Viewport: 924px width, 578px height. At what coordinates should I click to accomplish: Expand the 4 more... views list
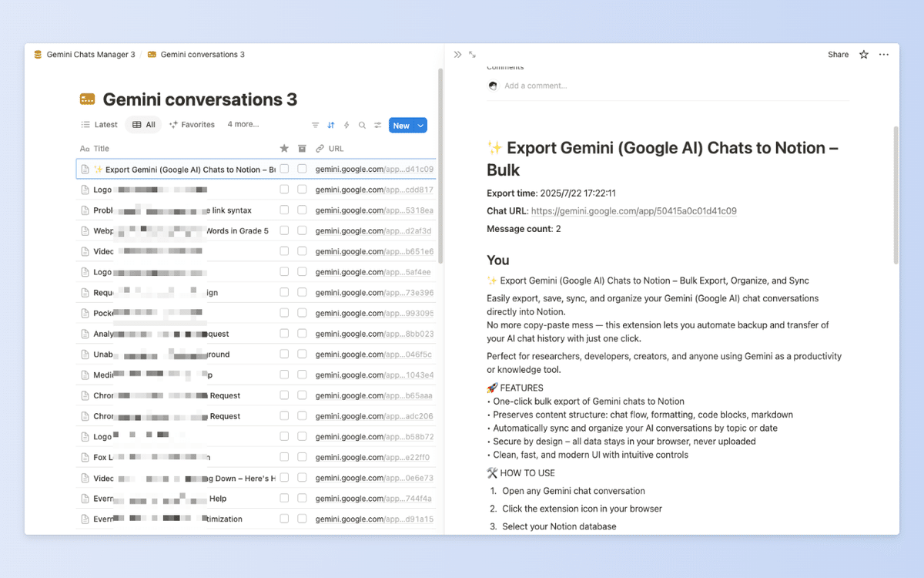click(x=243, y=124)
